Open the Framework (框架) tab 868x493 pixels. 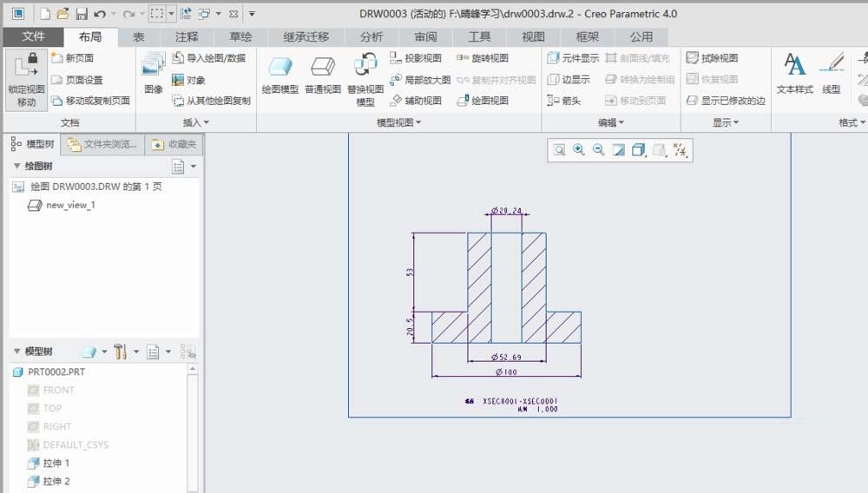[588, 37]
